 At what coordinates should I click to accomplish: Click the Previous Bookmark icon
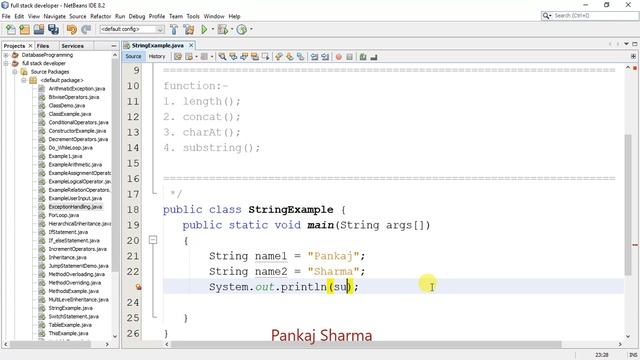[279, 57]
